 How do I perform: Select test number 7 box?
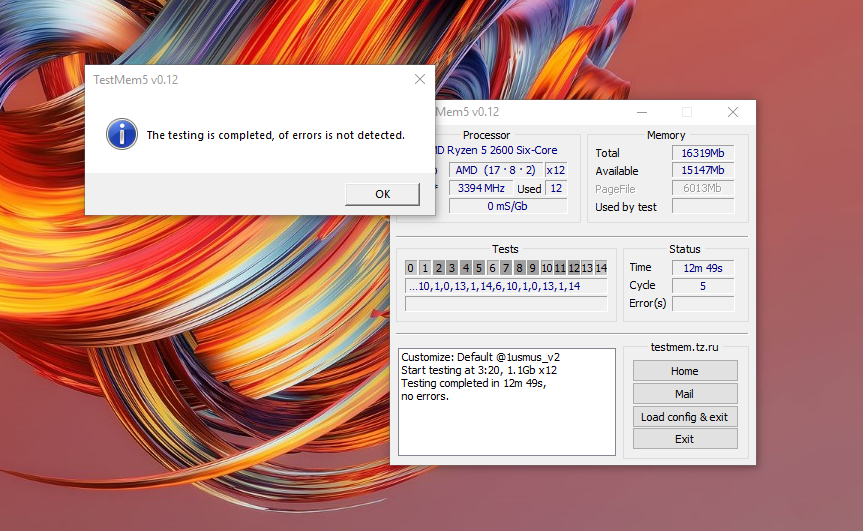505,268
